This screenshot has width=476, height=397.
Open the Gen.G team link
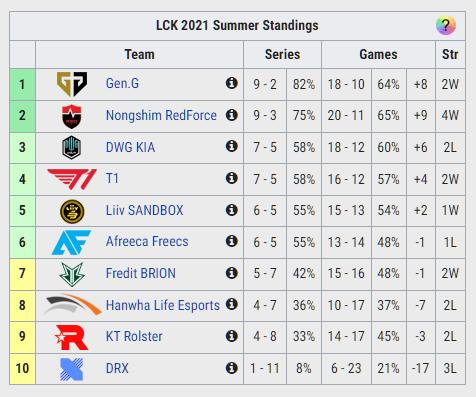(122, 83)
